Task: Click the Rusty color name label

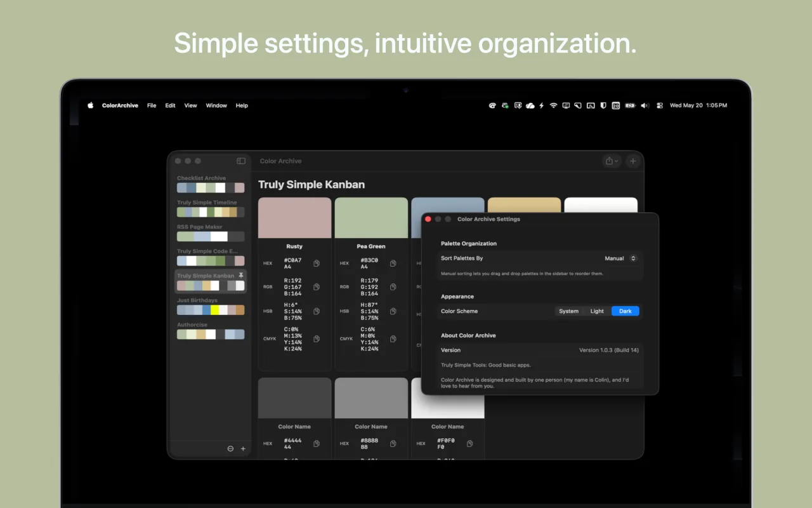Action: point(294,246)
